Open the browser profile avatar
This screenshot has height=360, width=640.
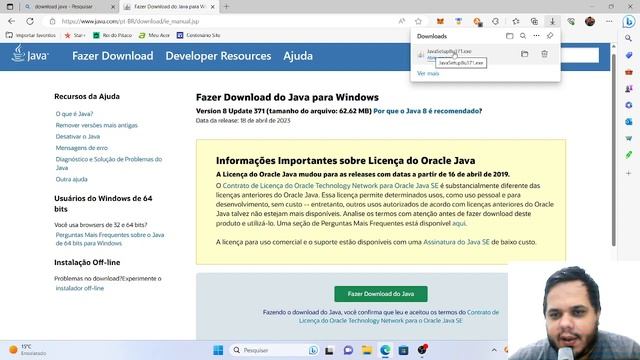point(590,21)
